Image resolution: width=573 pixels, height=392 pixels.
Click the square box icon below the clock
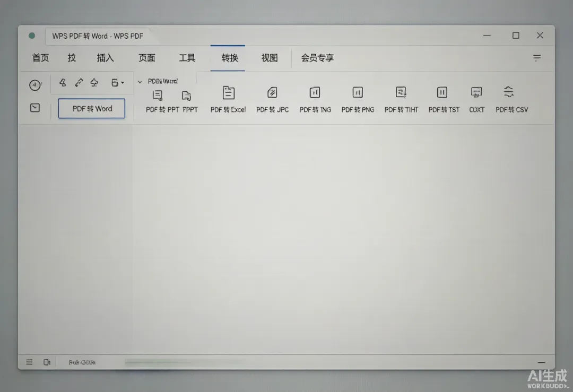click(35, 108)
